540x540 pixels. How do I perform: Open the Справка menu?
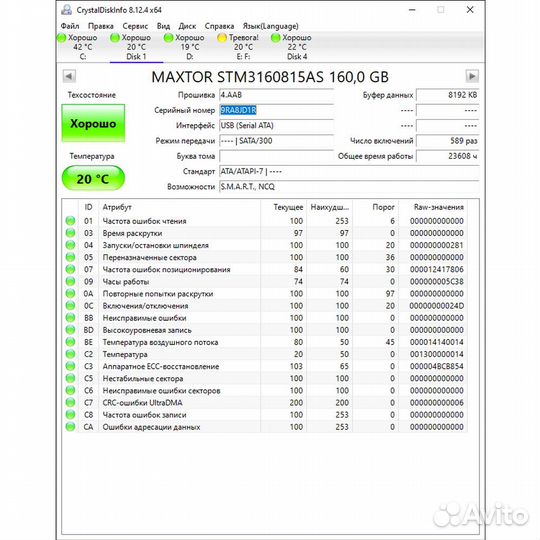219,26
